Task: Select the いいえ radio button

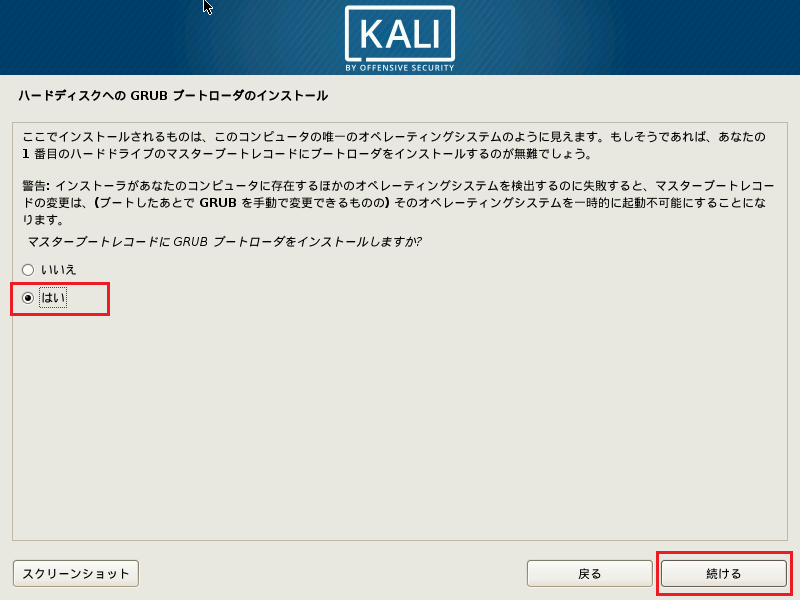Action: (28, 269)
